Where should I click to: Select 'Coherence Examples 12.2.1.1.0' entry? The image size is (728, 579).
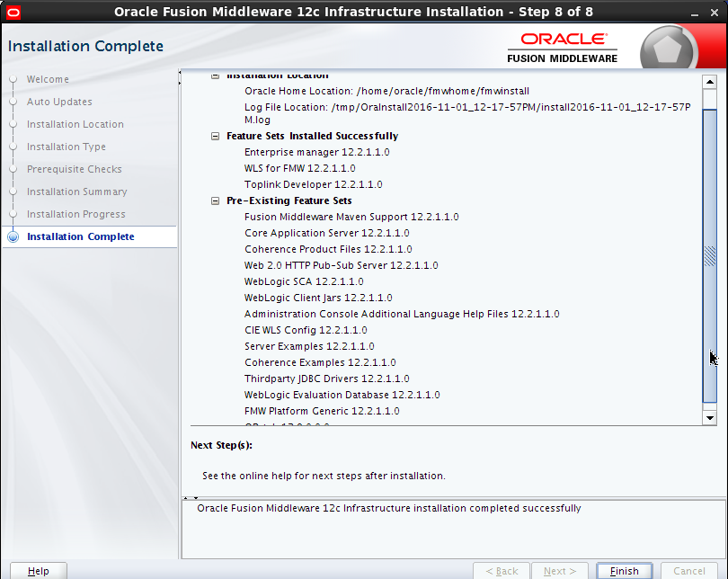pos(320,362)
